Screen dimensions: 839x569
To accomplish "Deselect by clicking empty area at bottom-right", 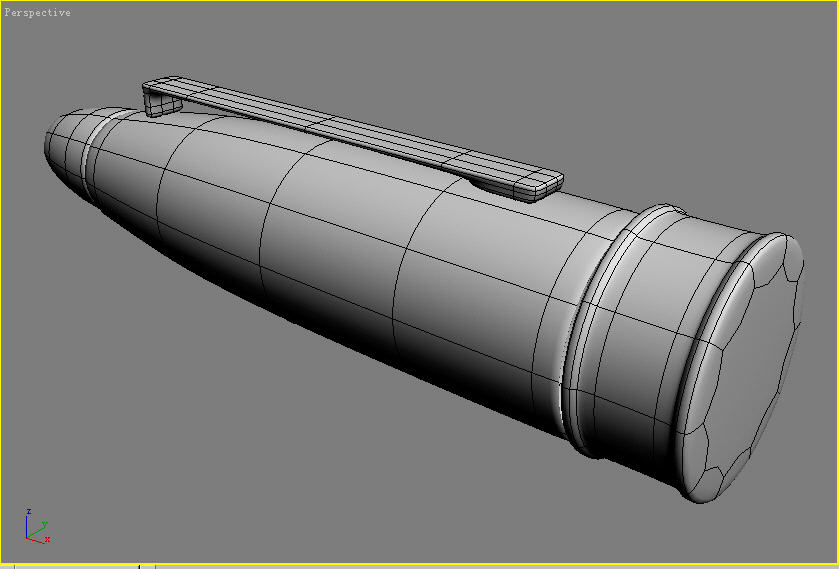I will pos(780,530).
